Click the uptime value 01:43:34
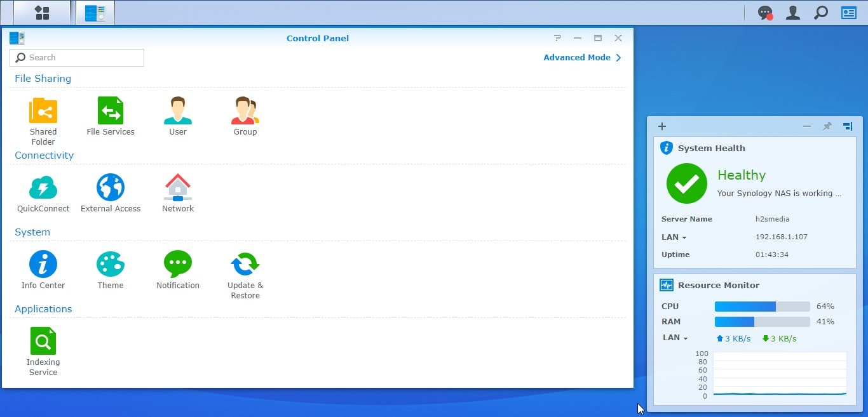Screen dimensions: 868x417 tap(772, 255)
